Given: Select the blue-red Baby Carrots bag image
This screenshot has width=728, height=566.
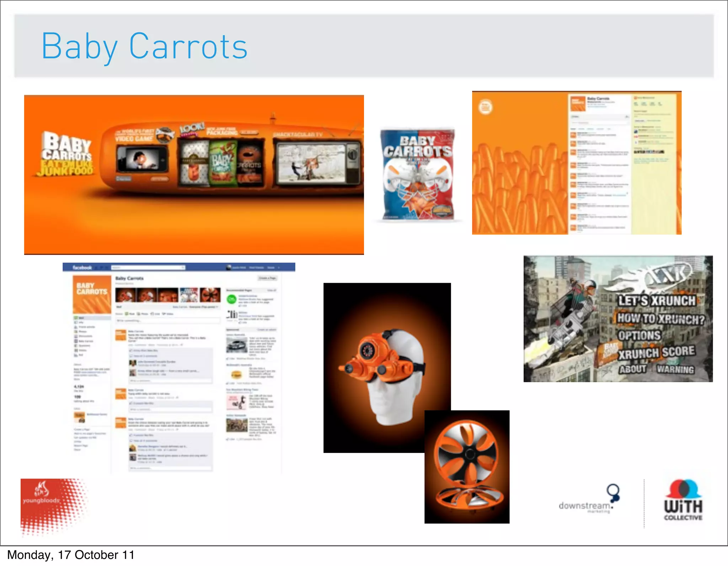Looking at the screenshot, I should [418, 174].
